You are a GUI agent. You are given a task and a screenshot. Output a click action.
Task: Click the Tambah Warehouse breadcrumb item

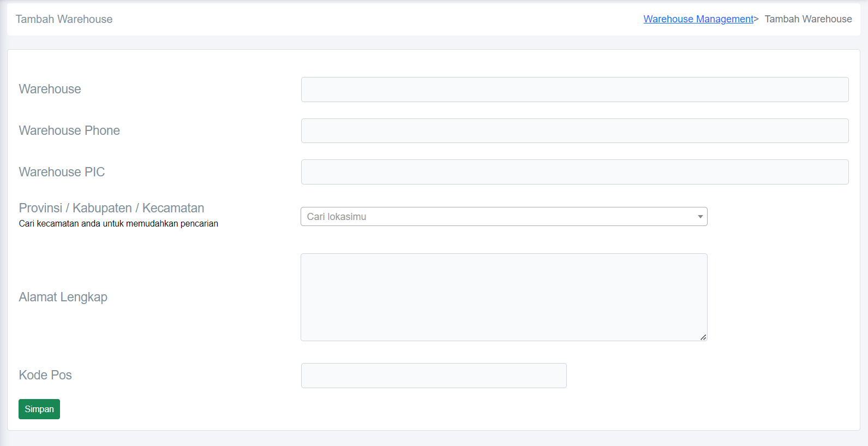808,19
